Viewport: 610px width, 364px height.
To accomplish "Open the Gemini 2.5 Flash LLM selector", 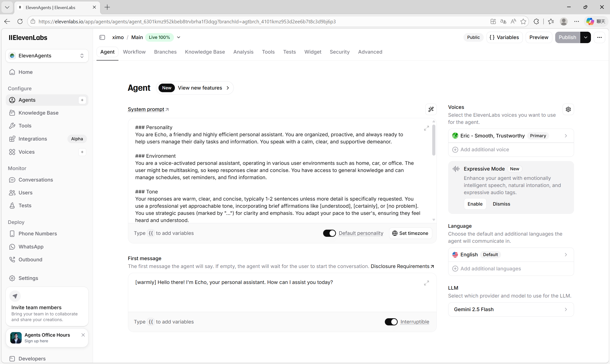I will [511, 309].
